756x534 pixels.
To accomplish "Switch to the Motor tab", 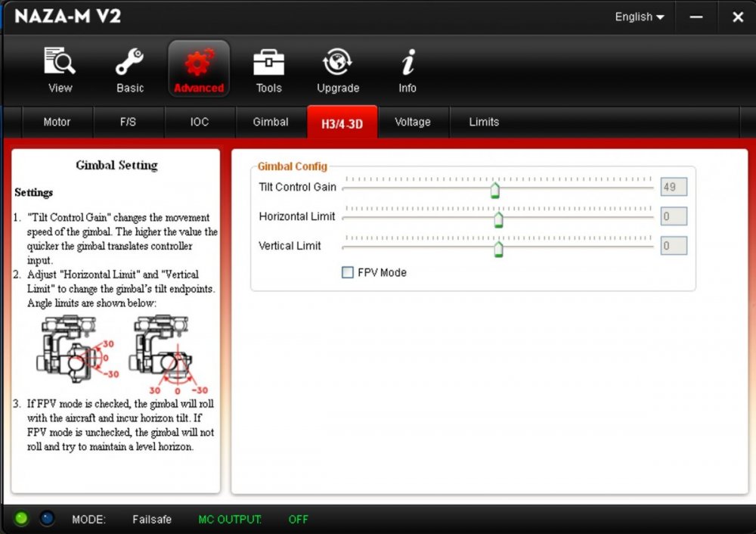I will pos(57,122).
